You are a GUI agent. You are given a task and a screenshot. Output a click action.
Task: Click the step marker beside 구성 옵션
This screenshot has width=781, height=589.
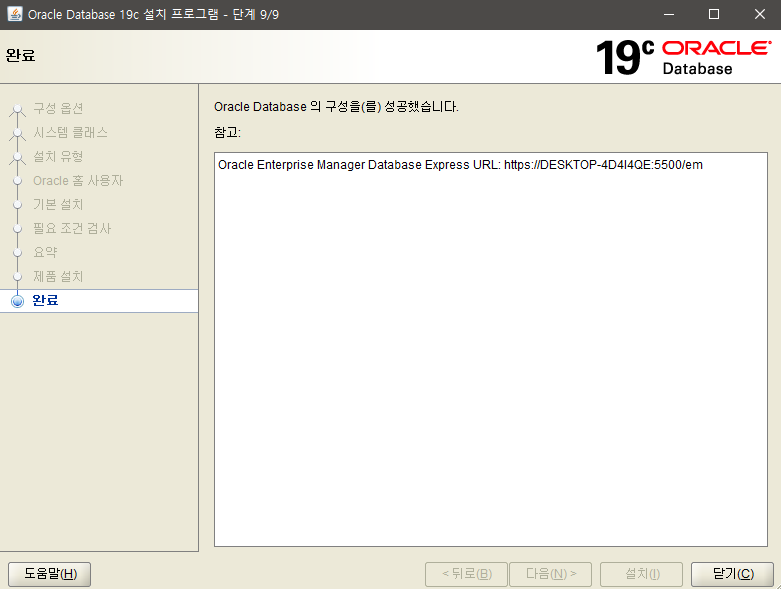point(17,109)
